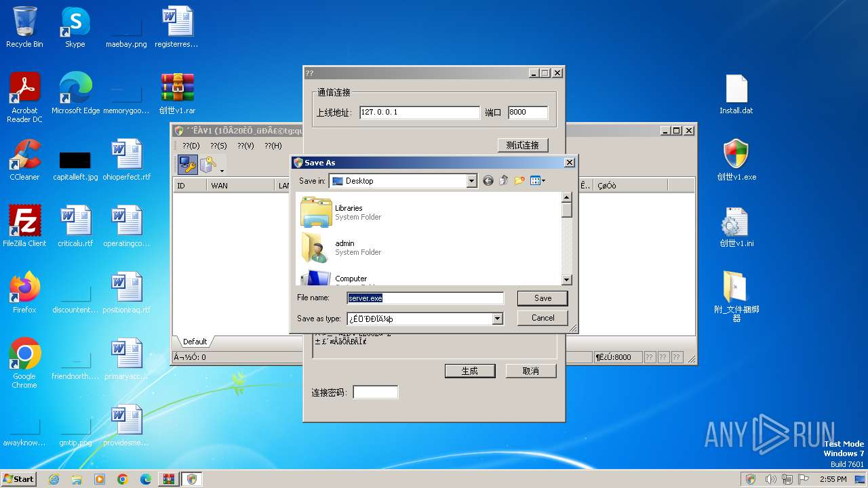
Task: Open the ??(V) menu in main window
Action: pyautogui.click(x=245, y=146)
